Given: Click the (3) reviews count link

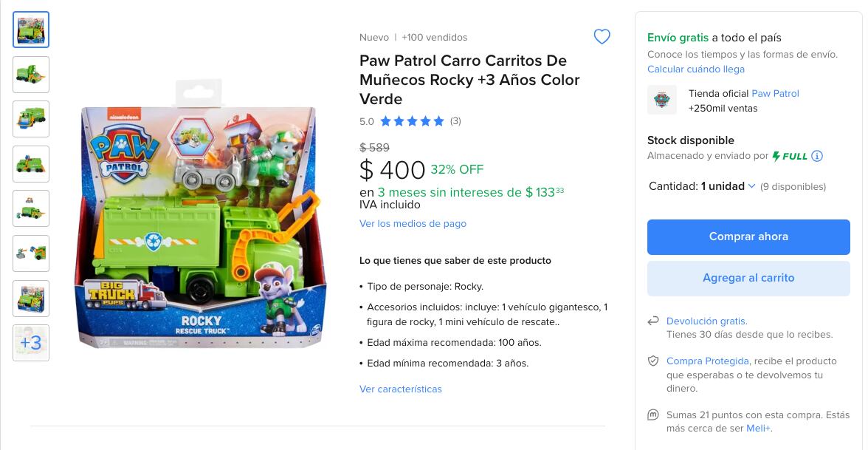Looking at the screenshot, I should 455,121.
